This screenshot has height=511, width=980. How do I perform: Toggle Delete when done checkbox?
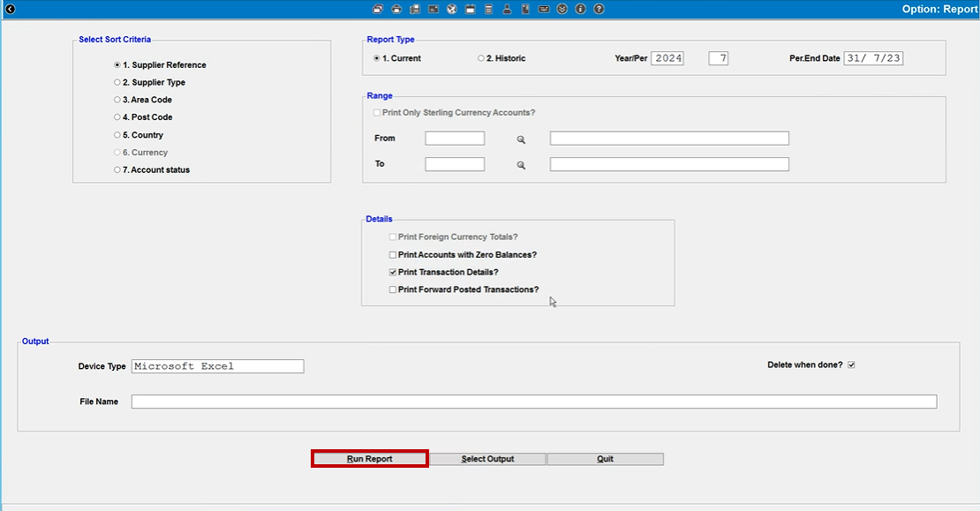coord(851,364)
